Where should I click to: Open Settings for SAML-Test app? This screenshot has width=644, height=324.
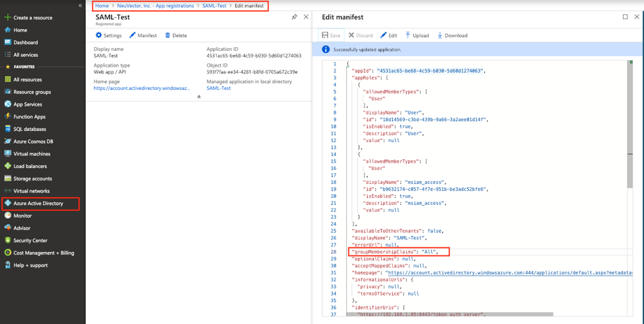108,35
